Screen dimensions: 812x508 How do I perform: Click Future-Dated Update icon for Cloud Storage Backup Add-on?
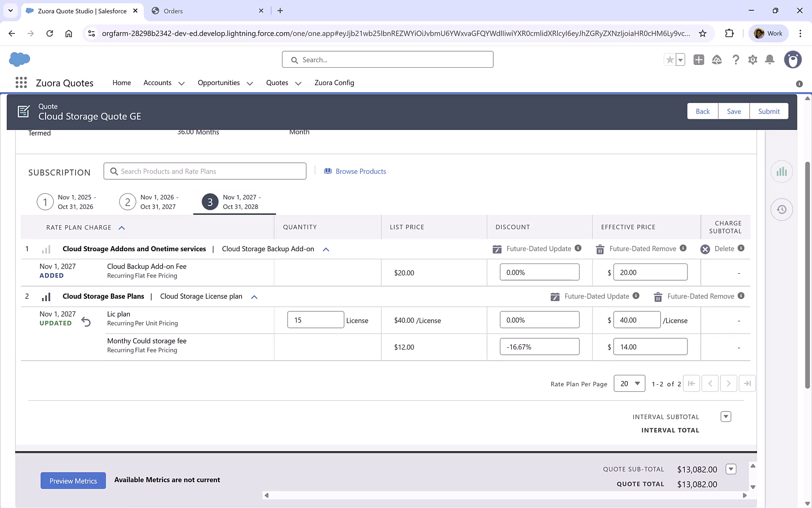tap(497, 249)
